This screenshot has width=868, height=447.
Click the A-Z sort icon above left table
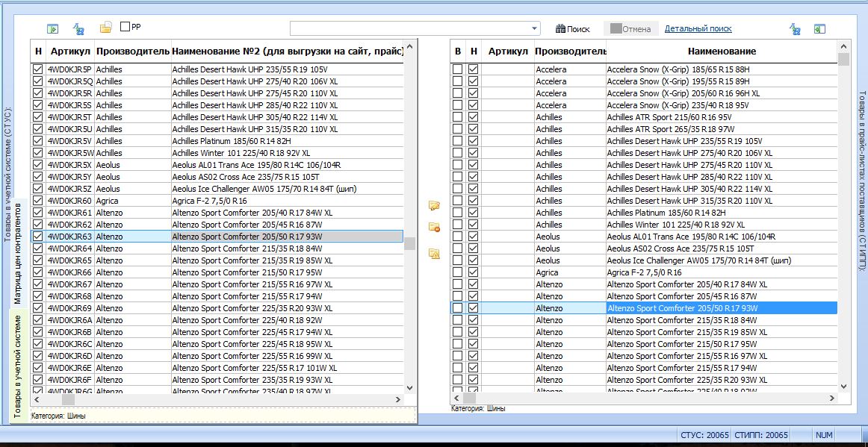(x=78, y=29)
